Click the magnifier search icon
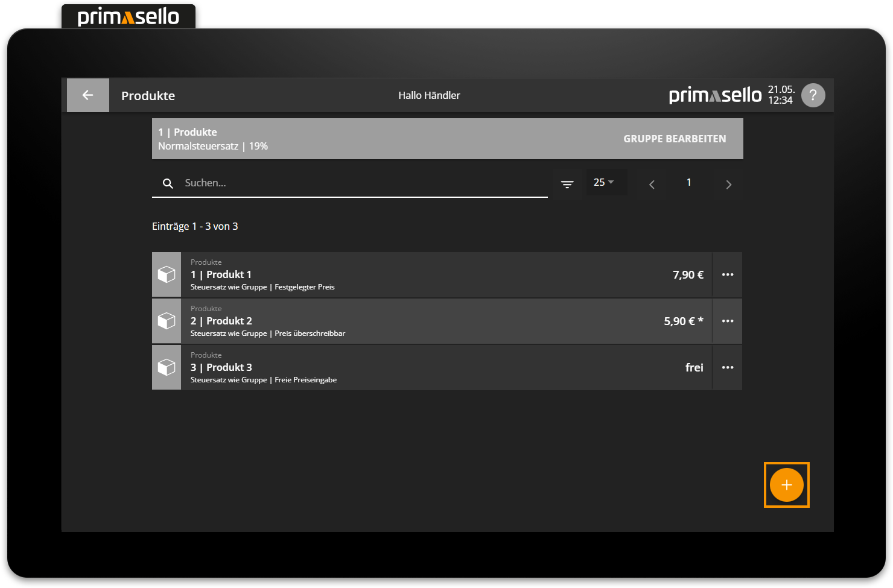 [168, 183]
